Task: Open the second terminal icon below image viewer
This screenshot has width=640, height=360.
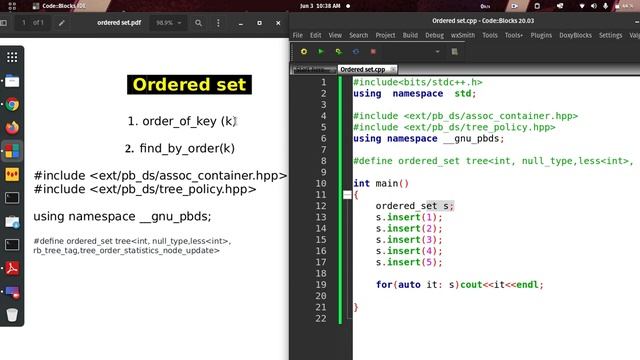Action: 12,245
